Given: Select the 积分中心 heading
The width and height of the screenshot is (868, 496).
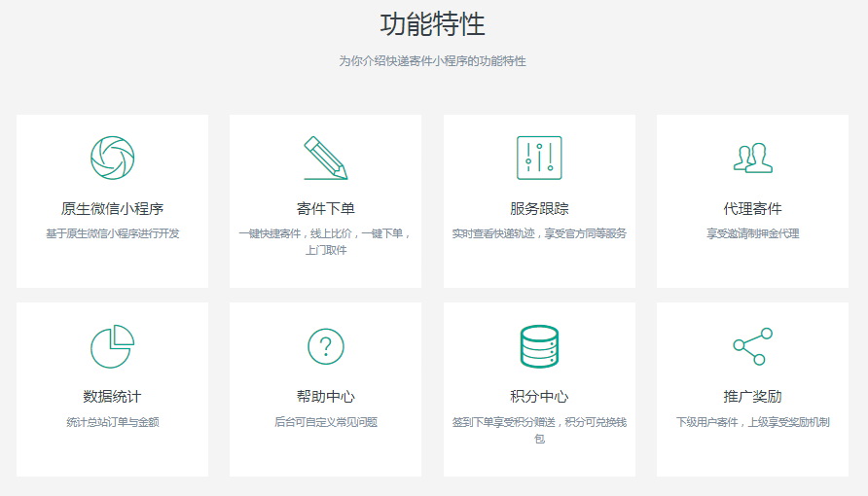Looking at the screenshot, I should click(x=539, y=397).
